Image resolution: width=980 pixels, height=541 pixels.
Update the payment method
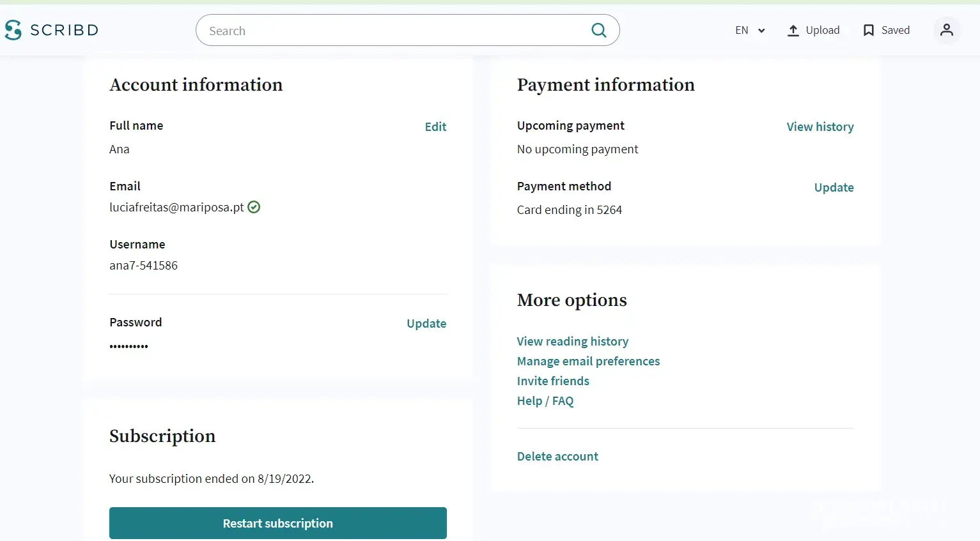point(834,188)
